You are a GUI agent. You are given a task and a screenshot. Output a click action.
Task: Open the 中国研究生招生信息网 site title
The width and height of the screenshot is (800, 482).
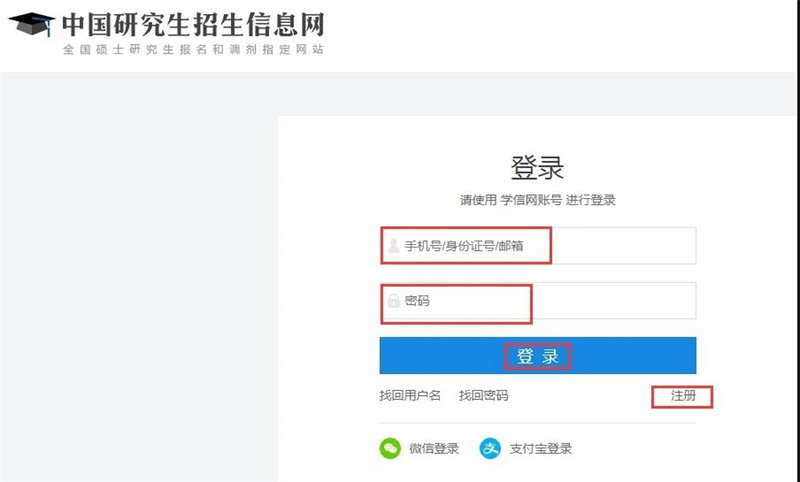(193, 24)
